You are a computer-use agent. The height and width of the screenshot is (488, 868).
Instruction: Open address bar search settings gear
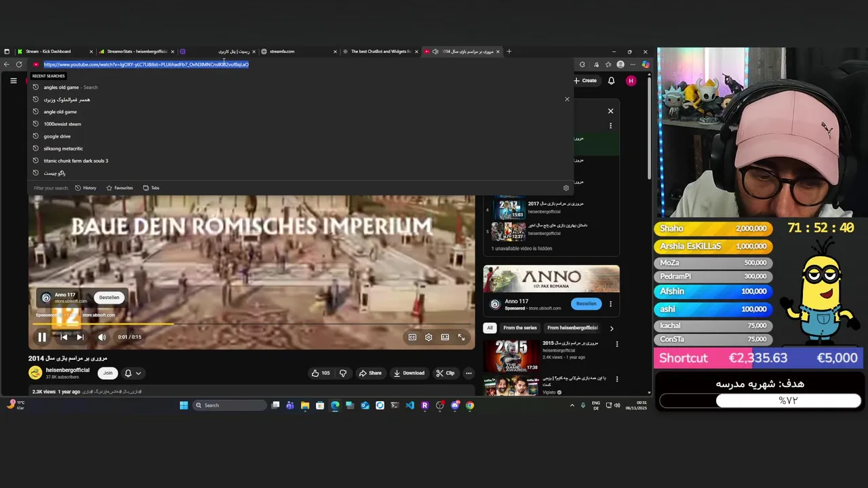(x=566, y=188)
